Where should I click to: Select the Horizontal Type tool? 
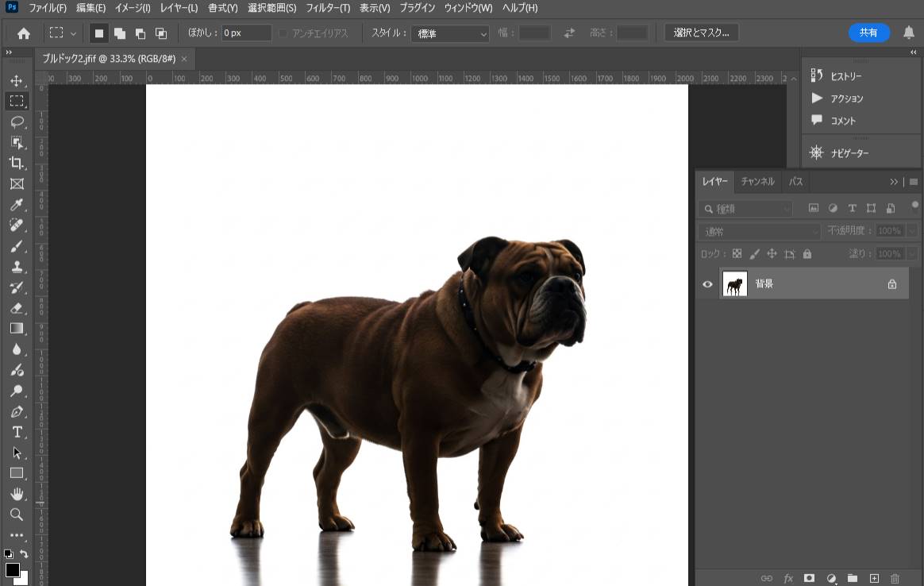17,432
